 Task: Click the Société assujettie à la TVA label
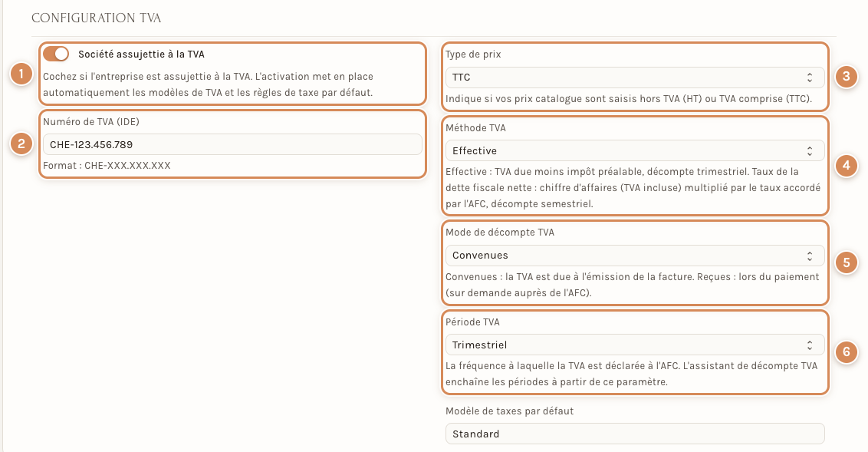[x=141, y=54]
